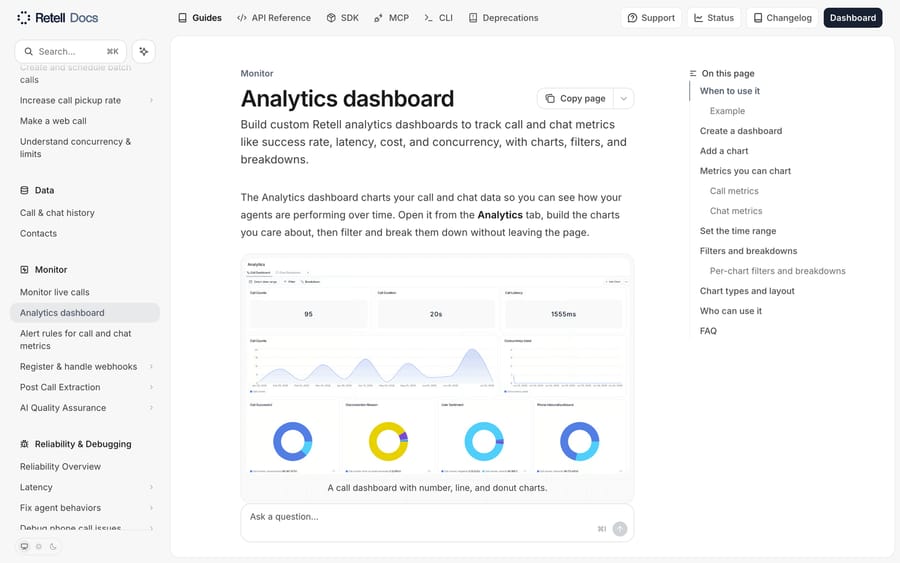Jump to Filters and breakdowns section
This screenshot has height=563, width=900.
[x=748, y=251]
